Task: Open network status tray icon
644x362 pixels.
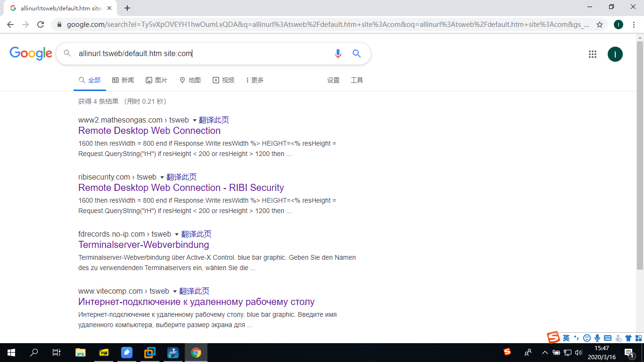Action: click(568, 352)
